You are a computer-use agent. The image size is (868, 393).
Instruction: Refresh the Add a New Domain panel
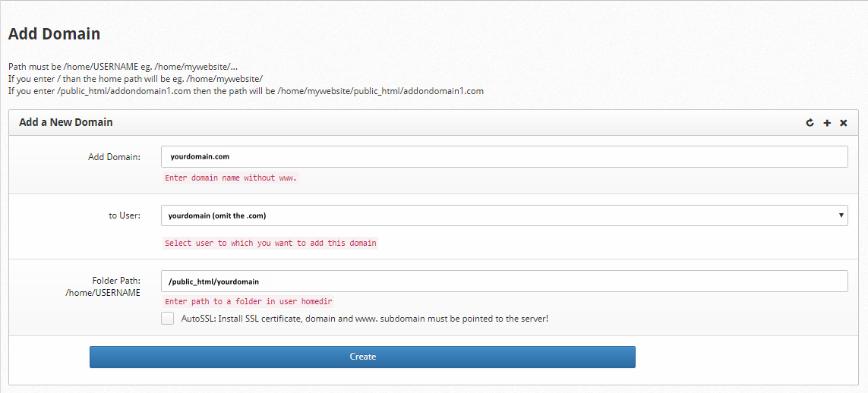tap(810, 123)
